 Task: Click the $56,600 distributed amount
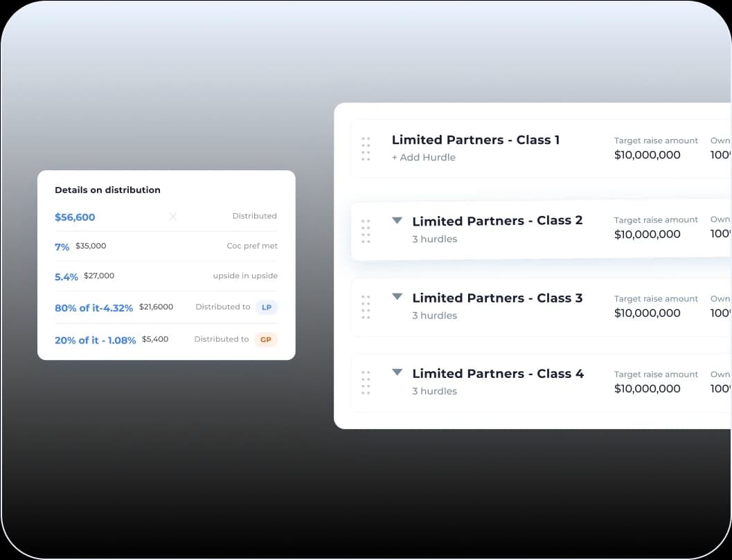click(75, 217)
